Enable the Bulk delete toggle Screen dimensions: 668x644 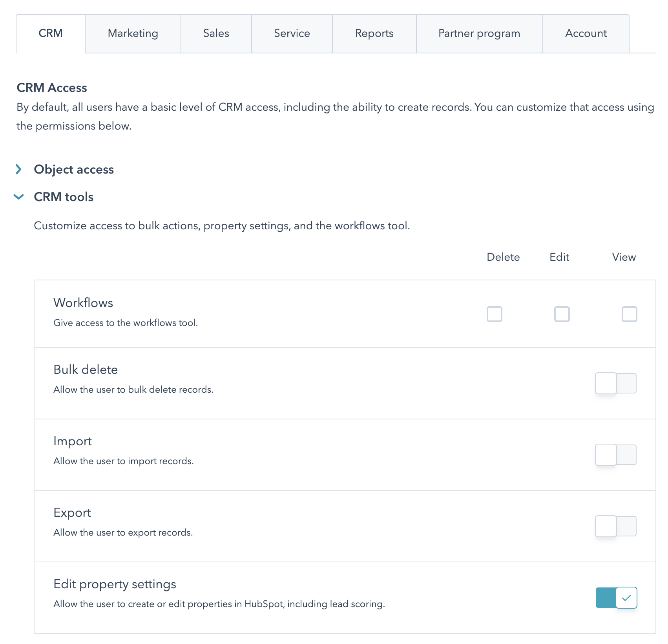click(x=615, y=383)
